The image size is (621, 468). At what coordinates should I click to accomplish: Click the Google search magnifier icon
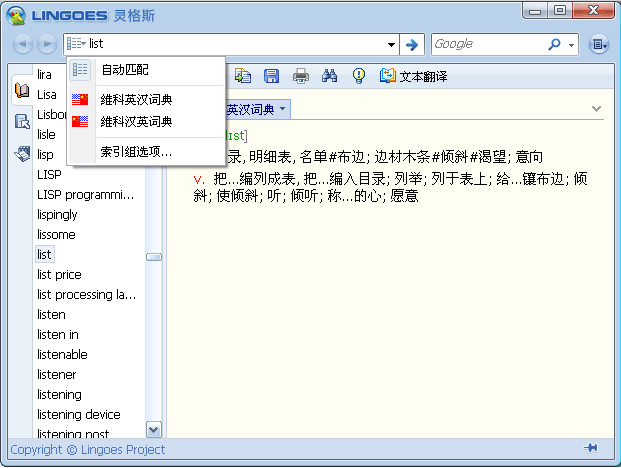click(x=554, y=44)
